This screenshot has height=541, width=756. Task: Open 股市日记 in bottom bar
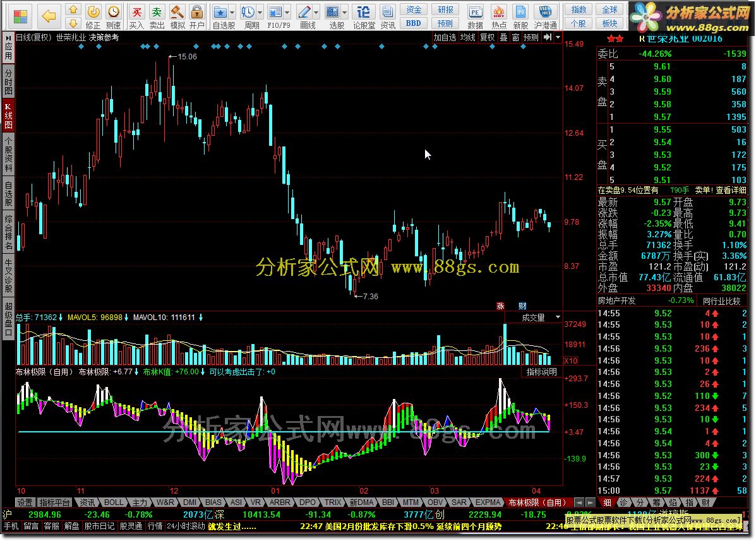(99, 526)
